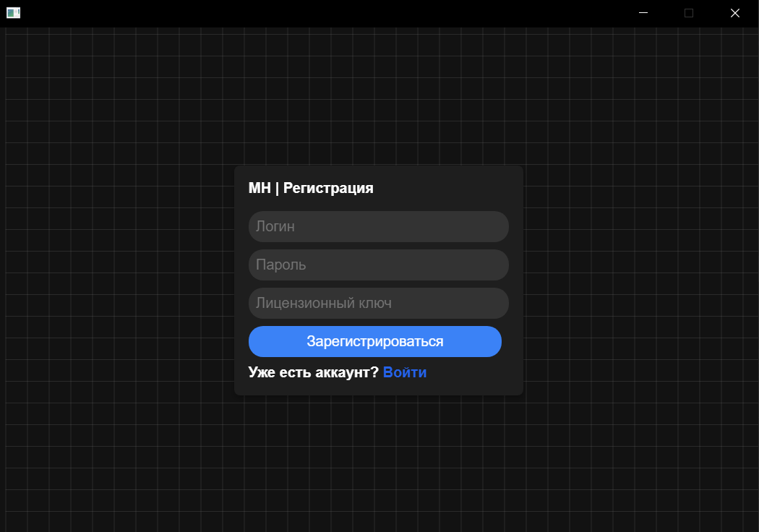Click the app icon in the title bar
759x532 pixels.
[x=13, y=13]
